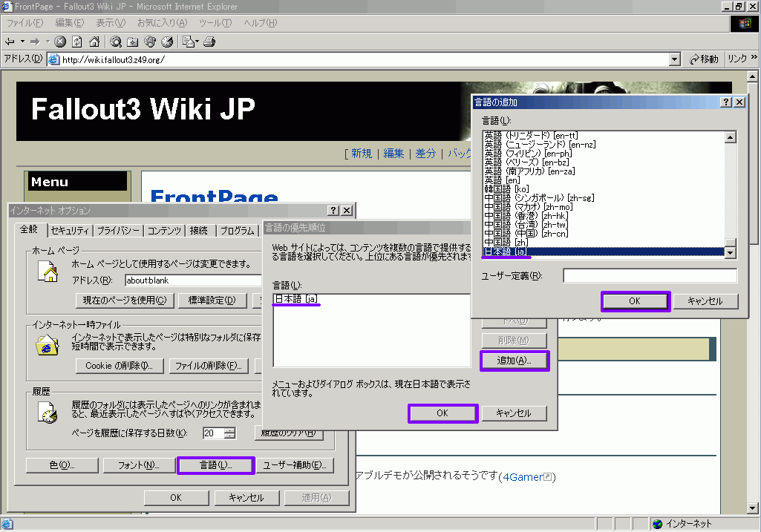
Task: Open the address bar dropdown arrow
Action: 674,59
